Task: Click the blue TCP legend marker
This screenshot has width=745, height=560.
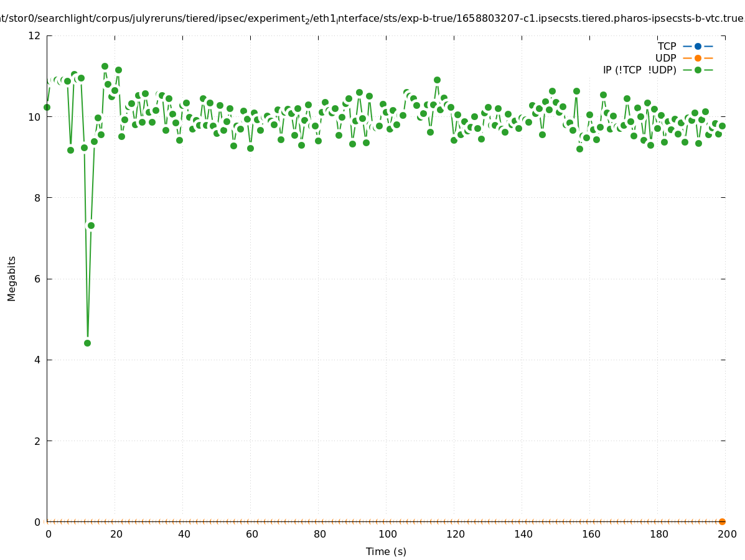Action: [698, 46]
